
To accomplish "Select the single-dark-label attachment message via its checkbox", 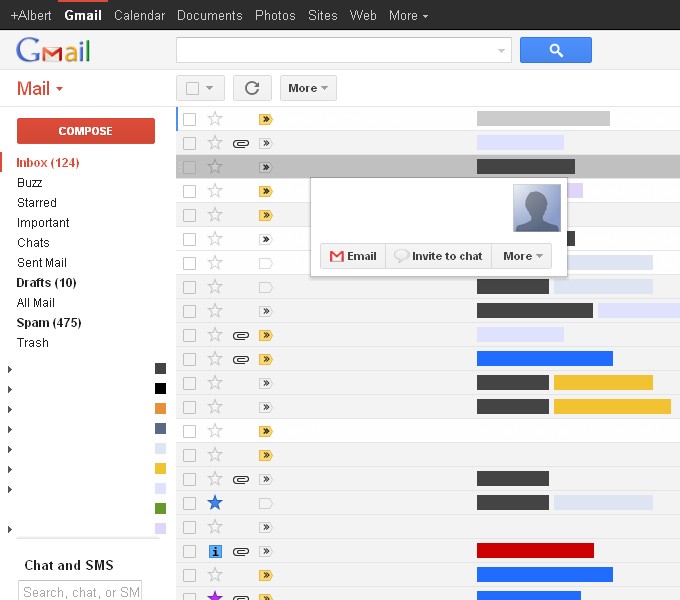I will [190, 479].
